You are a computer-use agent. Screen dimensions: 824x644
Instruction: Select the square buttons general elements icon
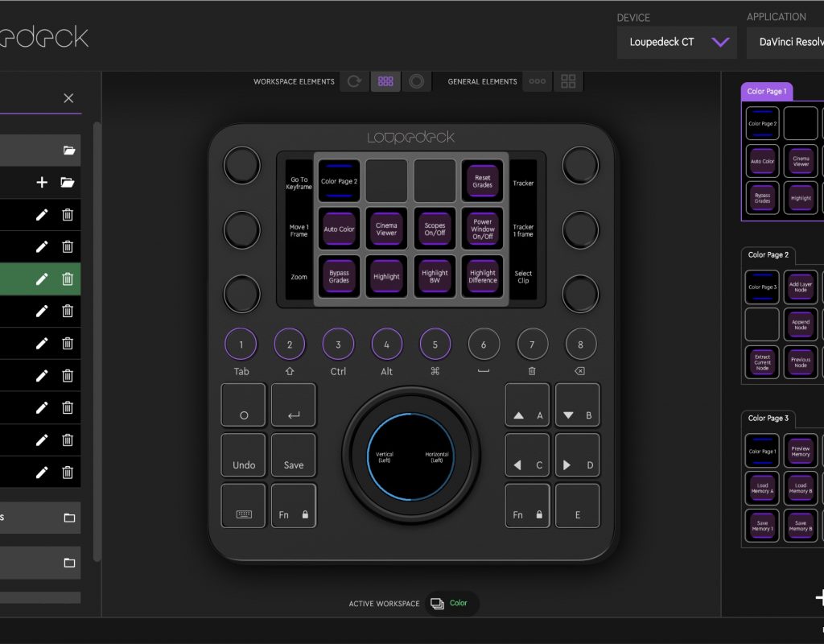[x=568, y=81]
